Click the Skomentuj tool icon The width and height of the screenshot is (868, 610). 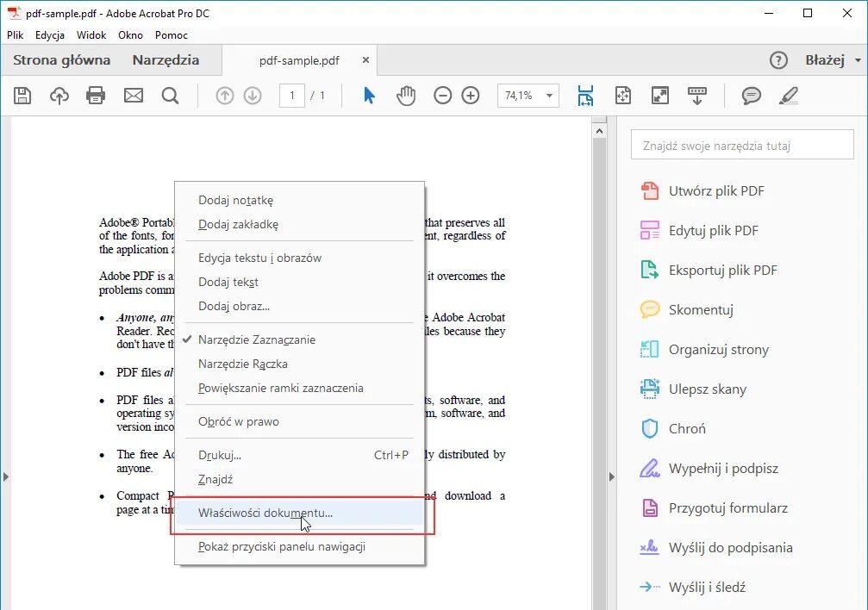pyautogui.click(x=650, y=309)
